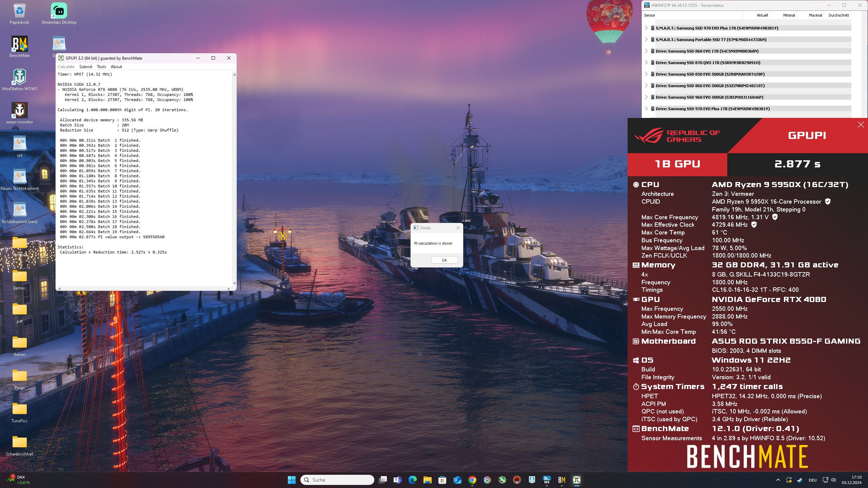The image size is (868, 488).
Task: Click OK in the Finish dialog
Action: [444, 260]
